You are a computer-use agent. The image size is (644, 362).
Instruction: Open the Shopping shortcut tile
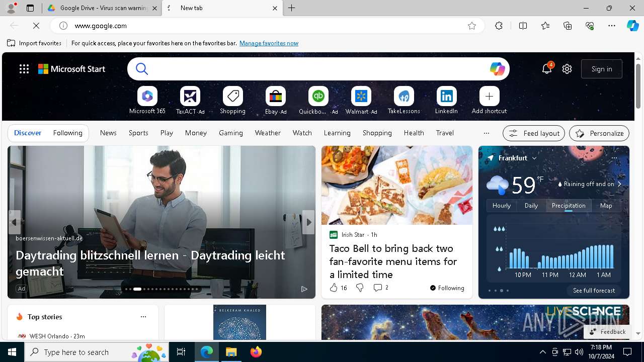[232, 101]
